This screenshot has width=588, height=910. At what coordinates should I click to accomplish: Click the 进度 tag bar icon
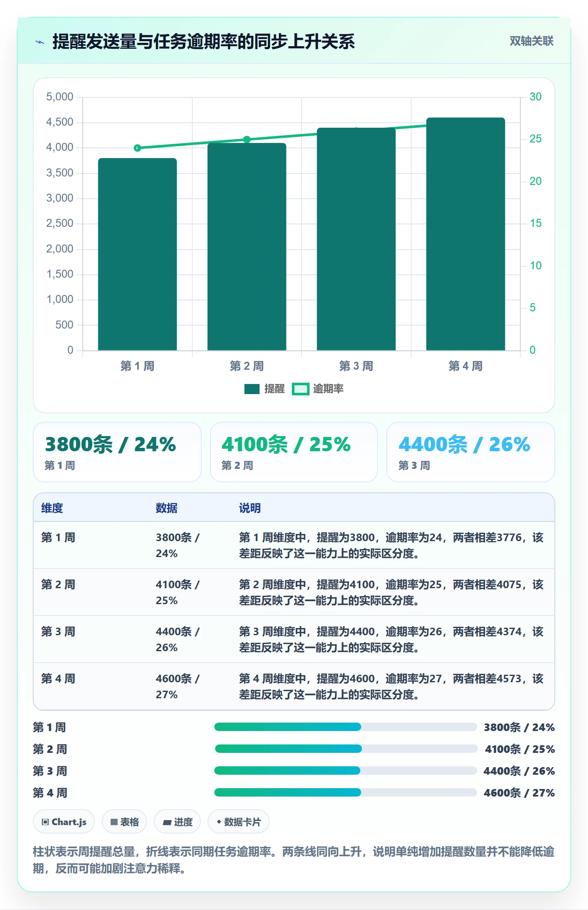[x=167, y=822]
